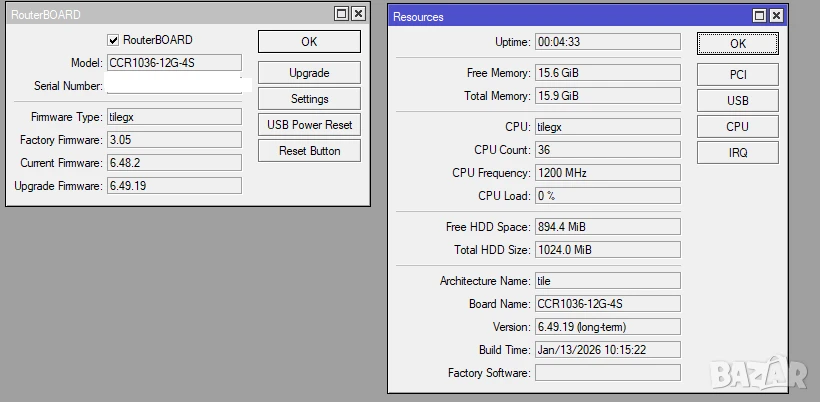Click the "Free HDD Space:" label
The image size is (820, 402).
[x=488, y=227]
